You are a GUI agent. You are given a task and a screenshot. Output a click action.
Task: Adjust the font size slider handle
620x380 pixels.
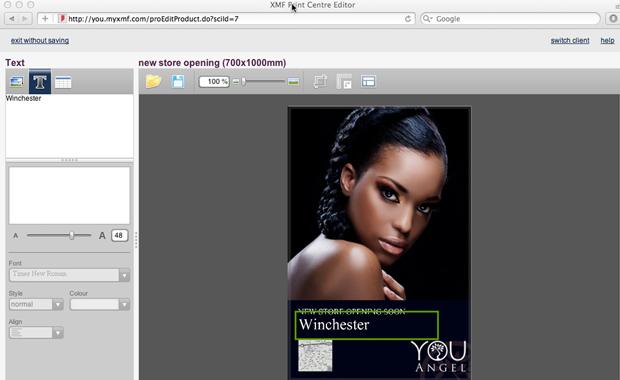(x=72, y=235)
